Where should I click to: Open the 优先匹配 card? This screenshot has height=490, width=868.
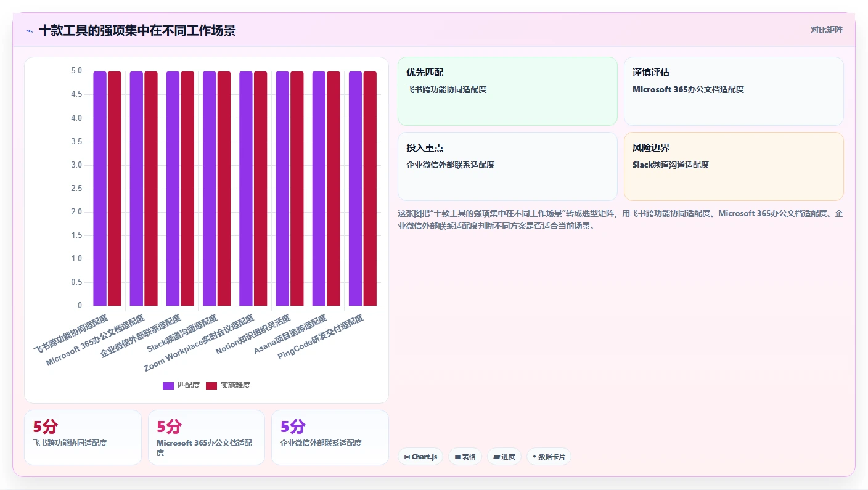coord(507,91)
